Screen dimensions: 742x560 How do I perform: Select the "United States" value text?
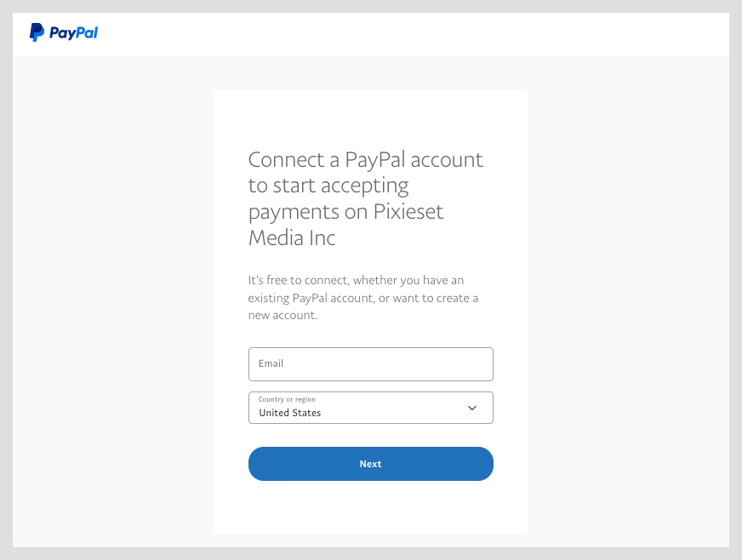tap(290, 413)
